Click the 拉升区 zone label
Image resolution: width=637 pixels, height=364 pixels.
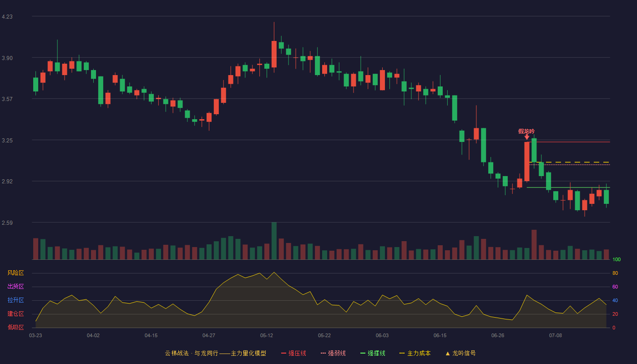[15, 300]
